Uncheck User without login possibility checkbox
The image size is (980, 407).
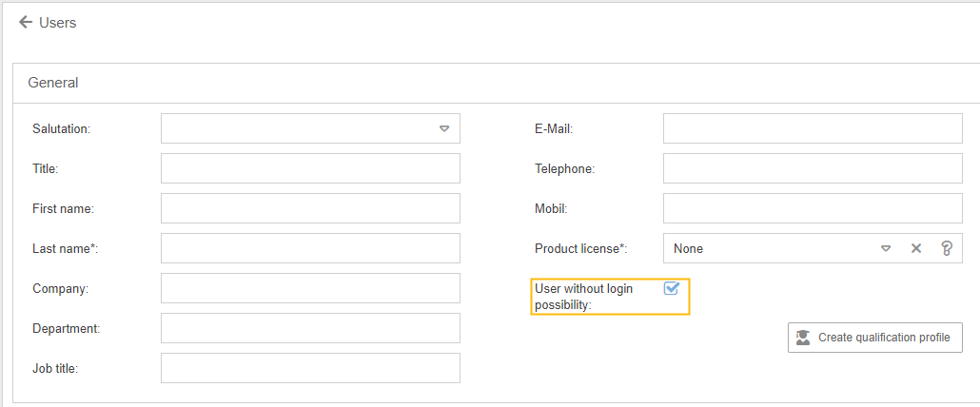pos(672,288)
